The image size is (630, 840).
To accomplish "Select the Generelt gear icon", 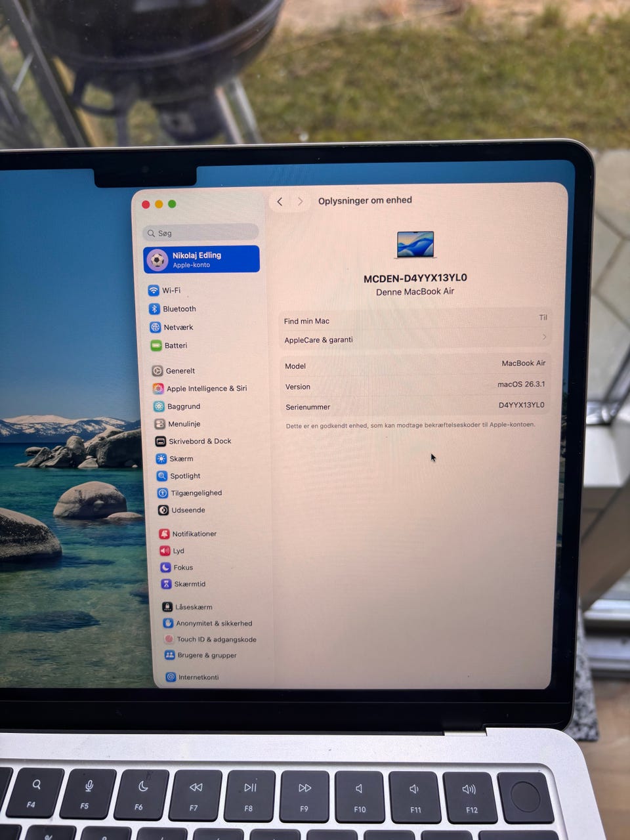I will coord(157,371).
